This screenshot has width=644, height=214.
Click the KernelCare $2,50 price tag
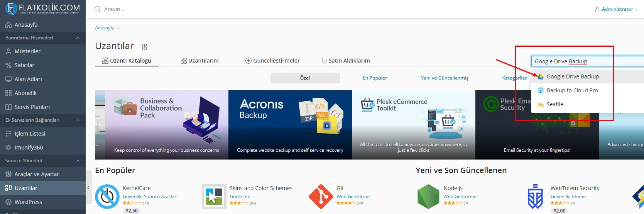coord(132,211)
